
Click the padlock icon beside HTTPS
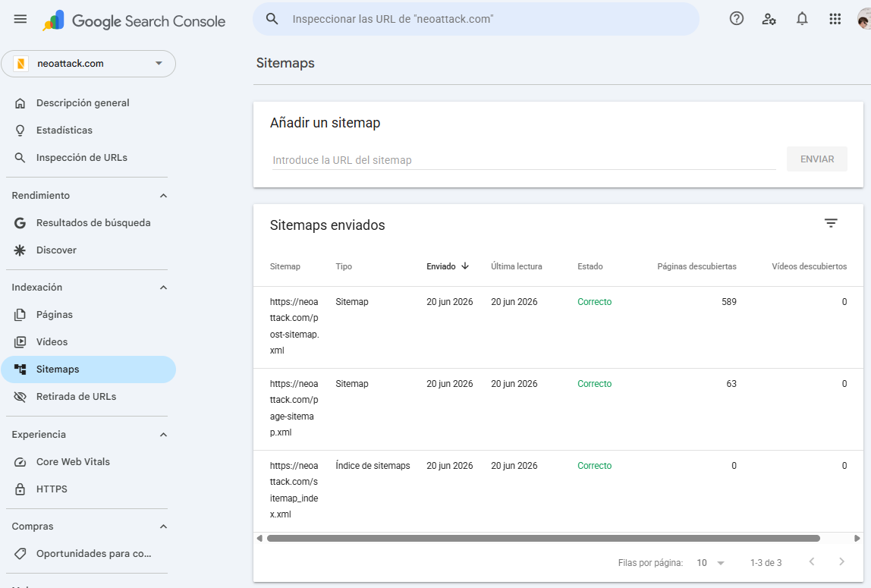(x=20, y=489)
